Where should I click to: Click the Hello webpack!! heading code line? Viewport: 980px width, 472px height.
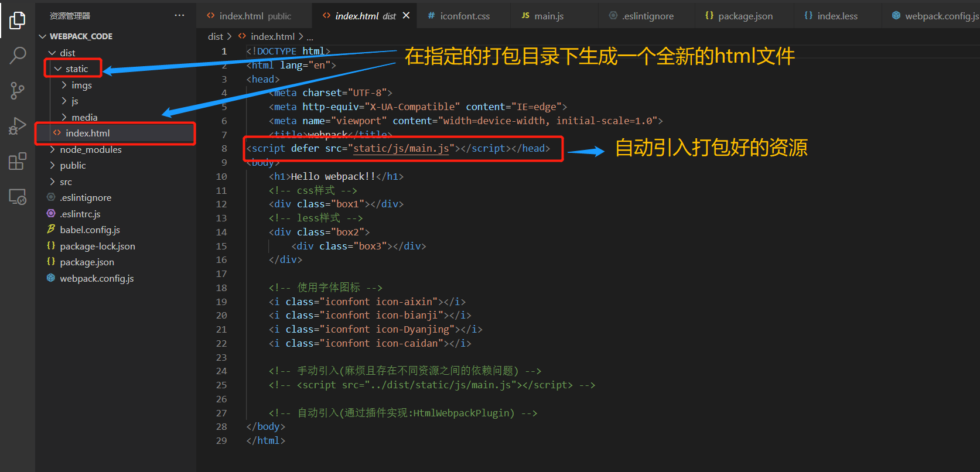(336, 176)
